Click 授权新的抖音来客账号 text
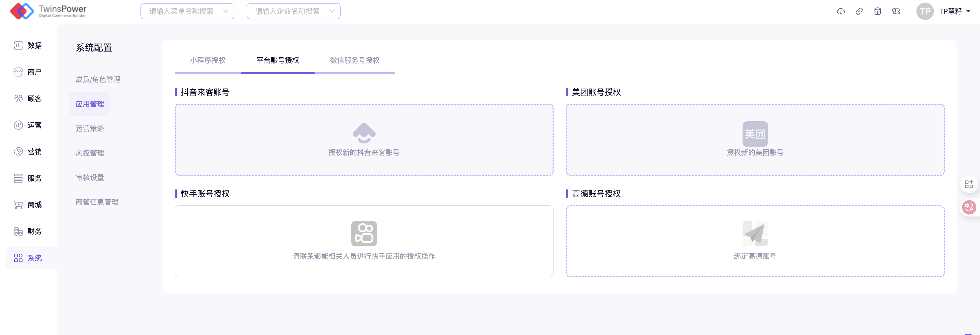980x335 pixels. [364, 152]
